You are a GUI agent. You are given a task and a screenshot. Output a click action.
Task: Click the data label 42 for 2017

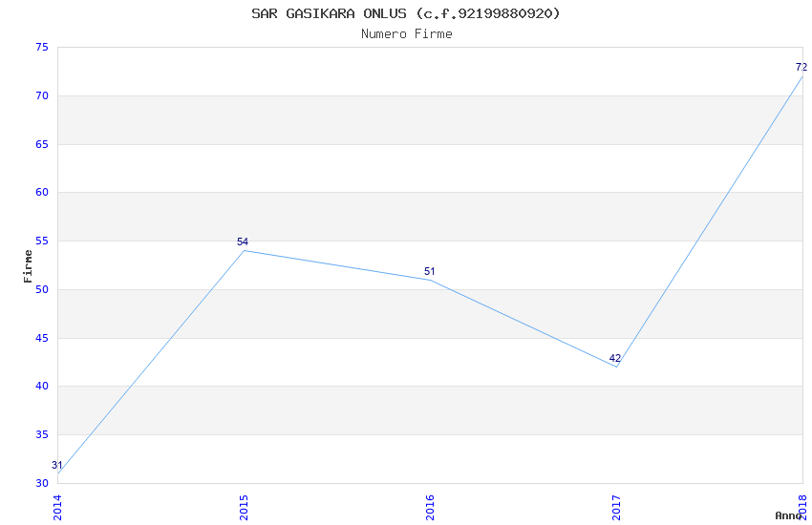(x=614, y=358)
